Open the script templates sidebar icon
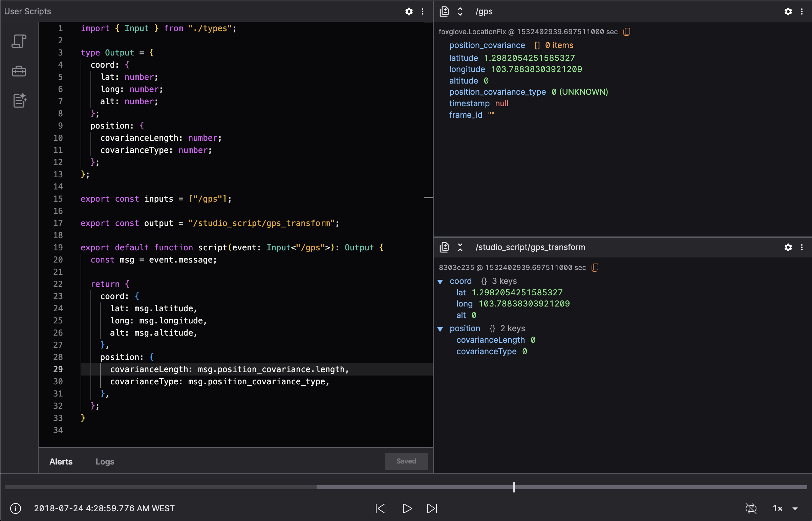This screenshot has width=812, height=521. [x=19, y=100]
